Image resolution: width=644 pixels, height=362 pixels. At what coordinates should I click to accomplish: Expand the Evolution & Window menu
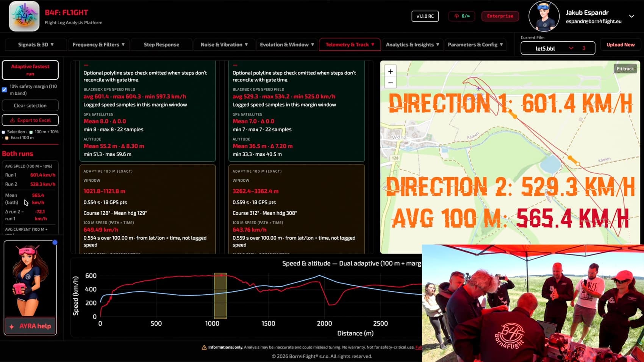click(287, 45)
